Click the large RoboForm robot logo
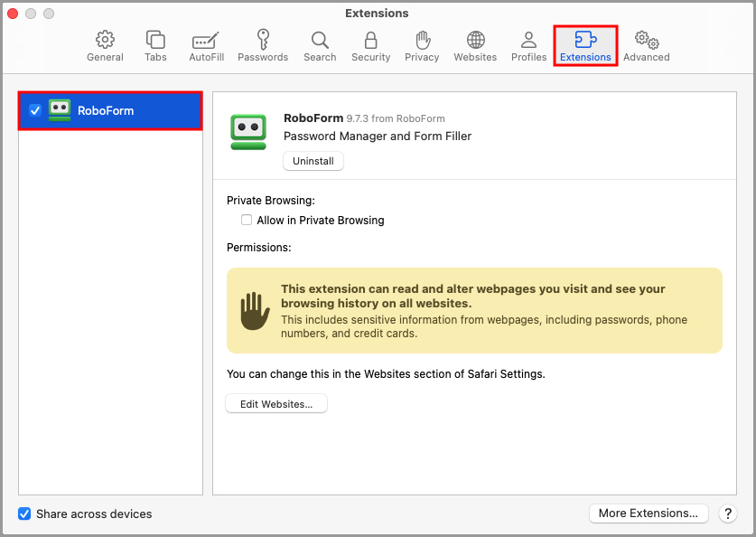Screen dimensions: 756x537 [x=248, y=131]
